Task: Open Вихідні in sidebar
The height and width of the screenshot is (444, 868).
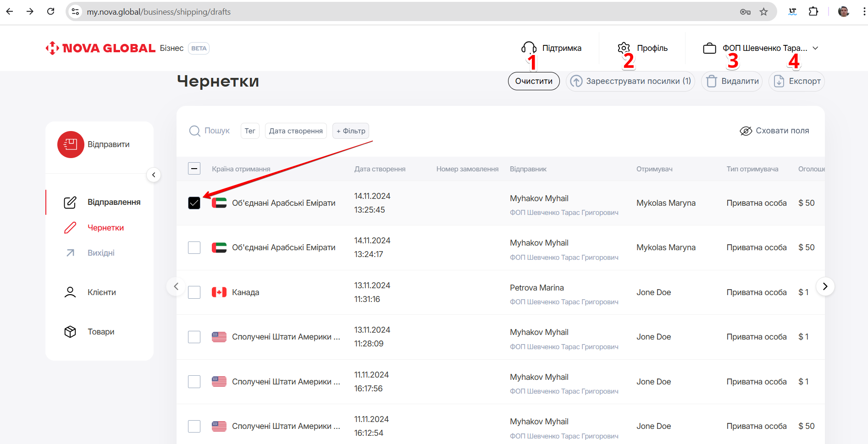Action: click(x=101, y=253)
